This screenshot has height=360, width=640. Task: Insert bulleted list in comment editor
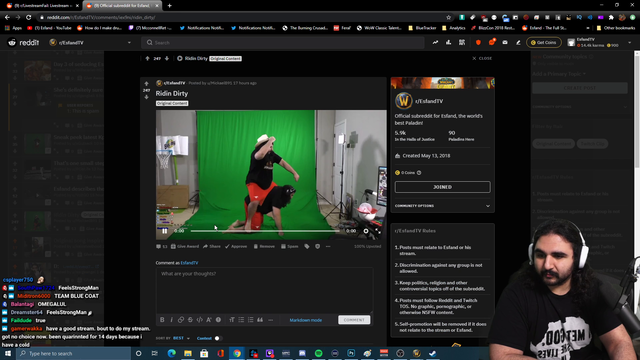[x=241, y=320]
